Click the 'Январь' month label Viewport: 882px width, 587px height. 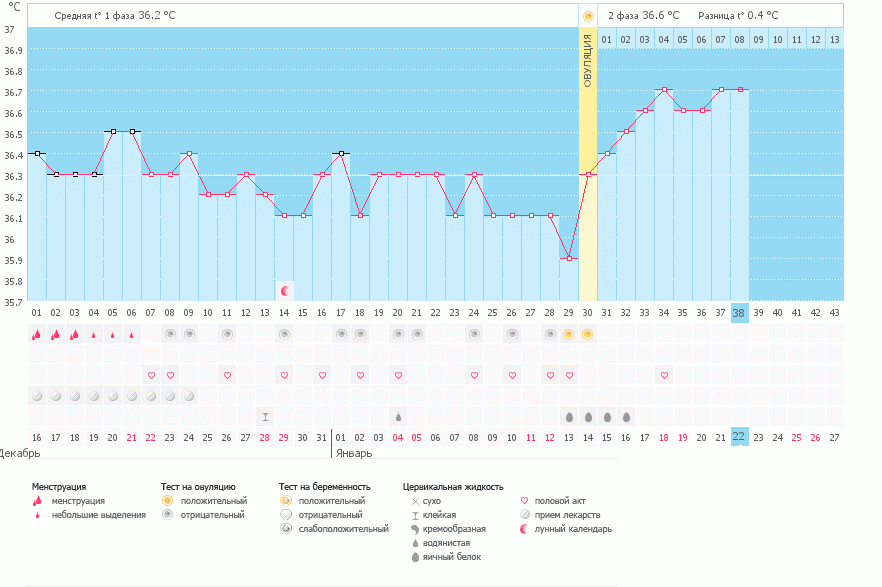[351, 453]
